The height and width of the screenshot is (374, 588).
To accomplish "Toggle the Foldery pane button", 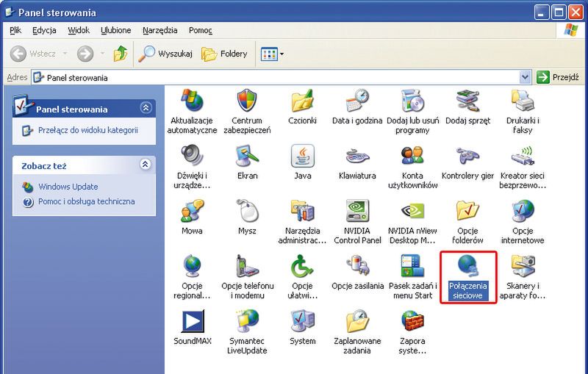I will pyautogui.click(x=224, y=54).
